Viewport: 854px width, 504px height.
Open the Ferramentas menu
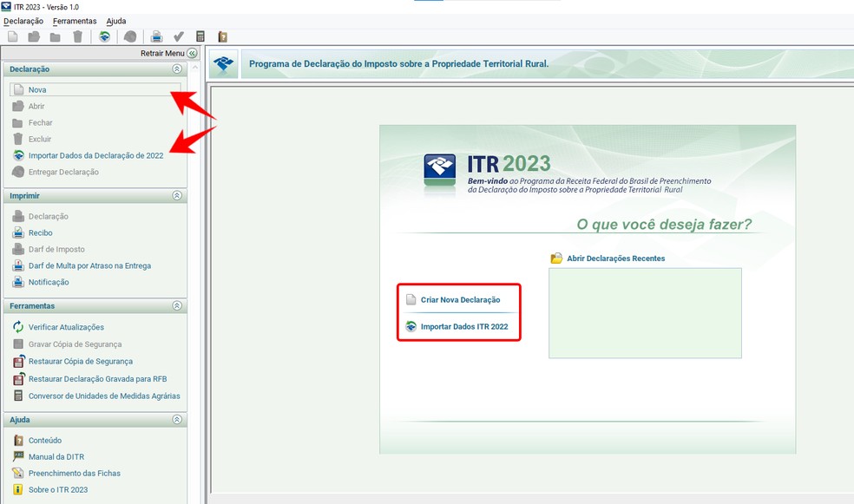click(74, 20)
